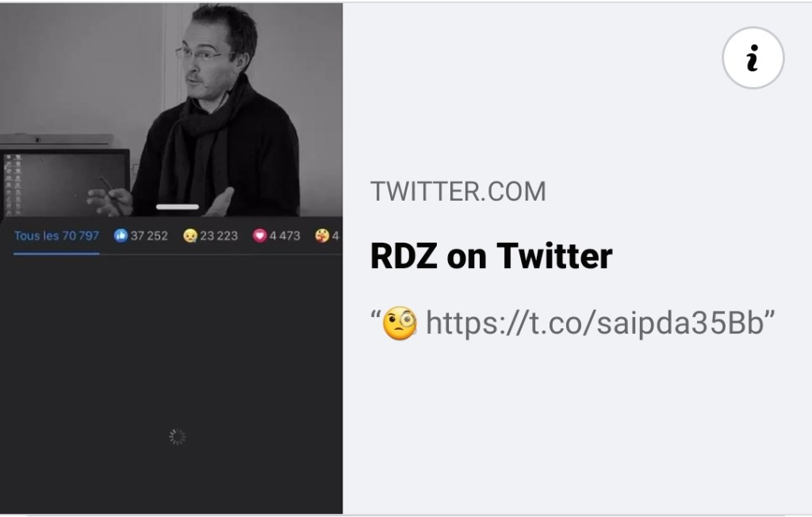Viewport: 812px width, 517px height.
Task: Click the monocle face emoji in preview
Action: point(400,324)
